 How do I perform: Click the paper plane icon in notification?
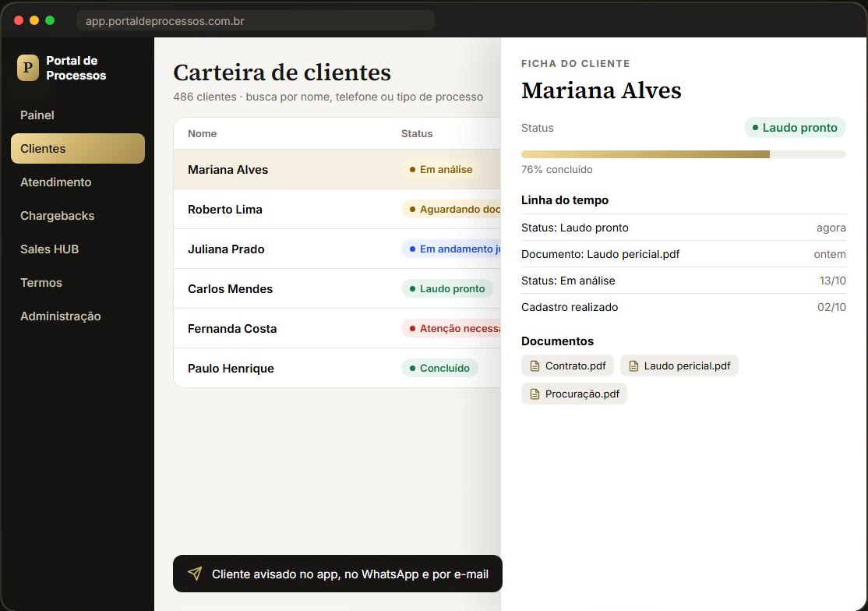(195, 574)
